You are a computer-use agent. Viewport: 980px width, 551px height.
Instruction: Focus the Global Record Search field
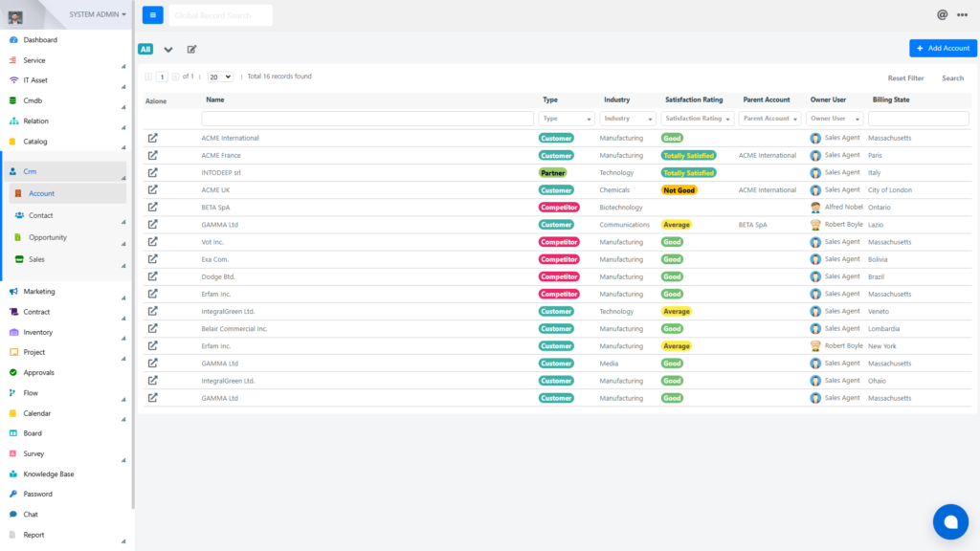221,15
